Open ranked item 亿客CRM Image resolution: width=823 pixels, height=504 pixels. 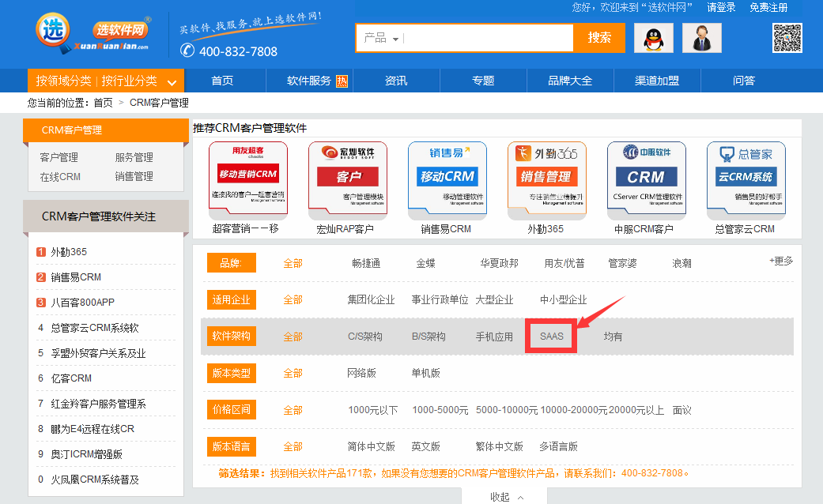(x=71, y=378)
